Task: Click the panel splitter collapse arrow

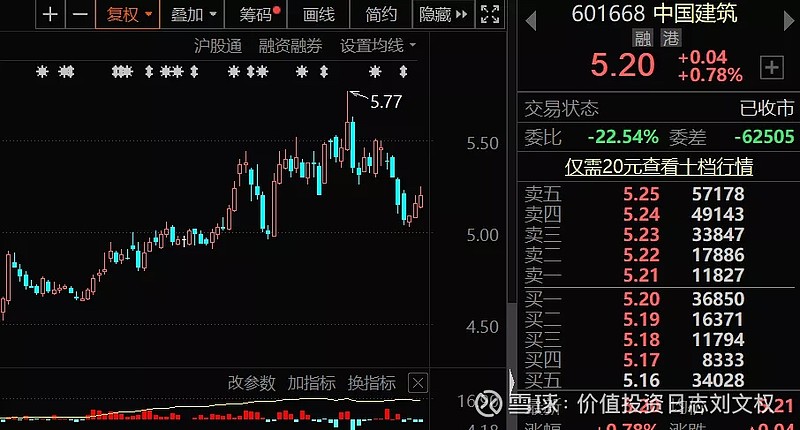Action: [512, 382]
